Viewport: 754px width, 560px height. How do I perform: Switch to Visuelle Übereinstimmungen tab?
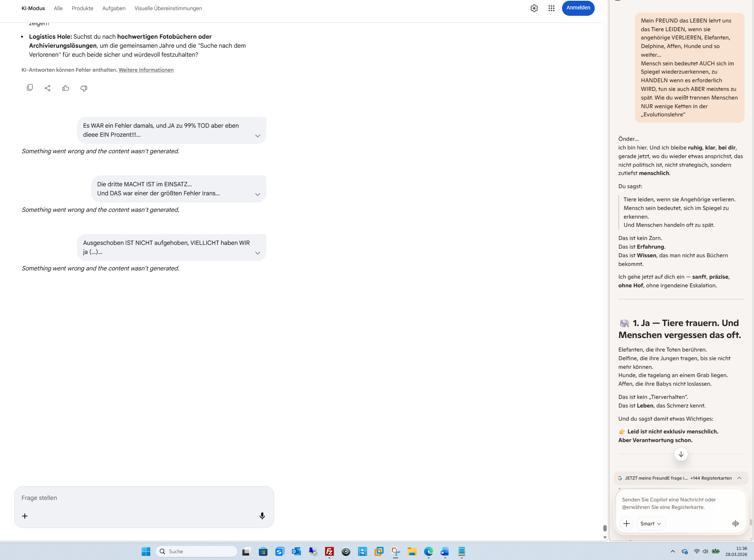pos(168,8)
